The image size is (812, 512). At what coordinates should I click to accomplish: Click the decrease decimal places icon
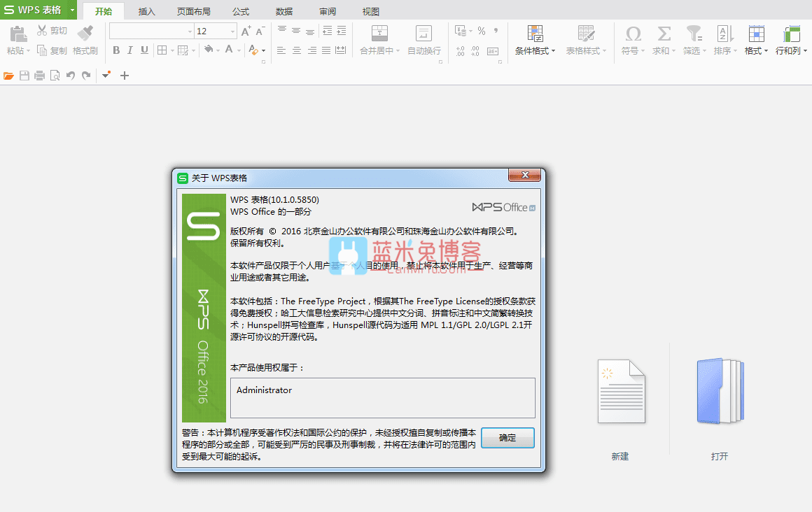point(475,51)
